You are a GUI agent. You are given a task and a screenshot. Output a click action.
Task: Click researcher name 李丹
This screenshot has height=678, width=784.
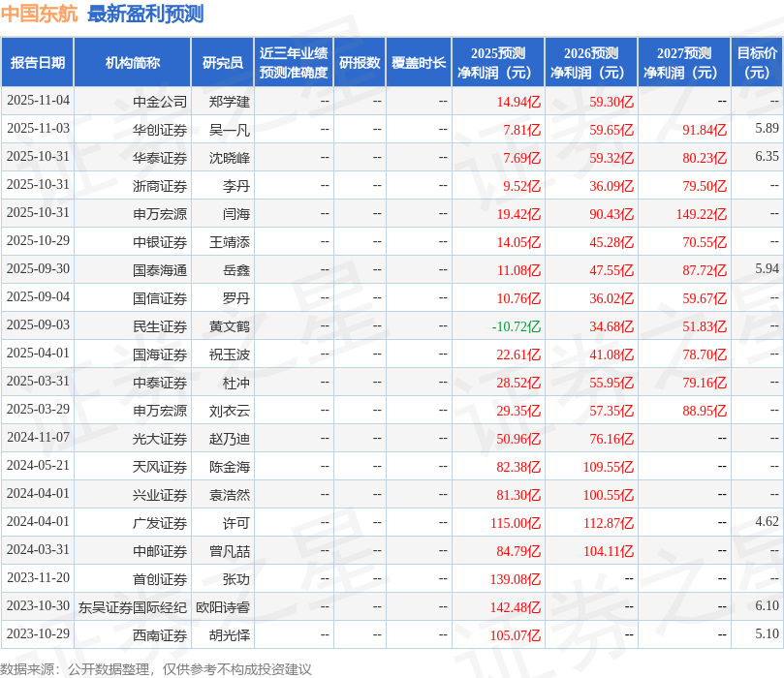click(x=236, y=186)
